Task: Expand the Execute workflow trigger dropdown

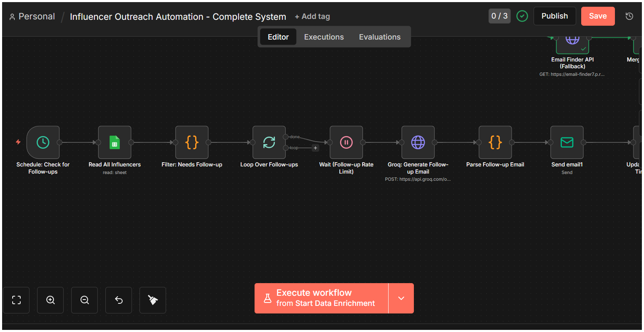Action: (401, 298)
